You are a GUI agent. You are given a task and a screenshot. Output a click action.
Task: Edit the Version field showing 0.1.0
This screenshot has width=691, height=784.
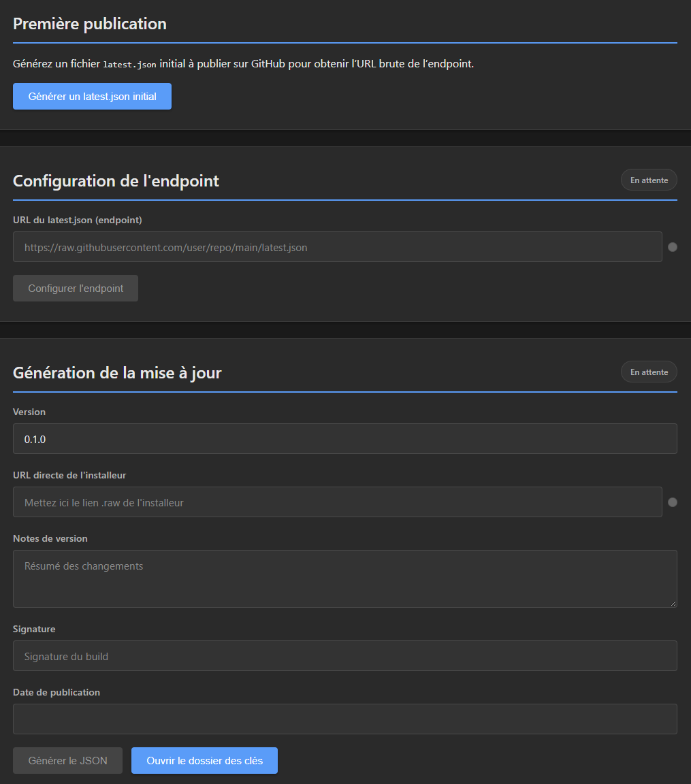(x=345, y=439)
